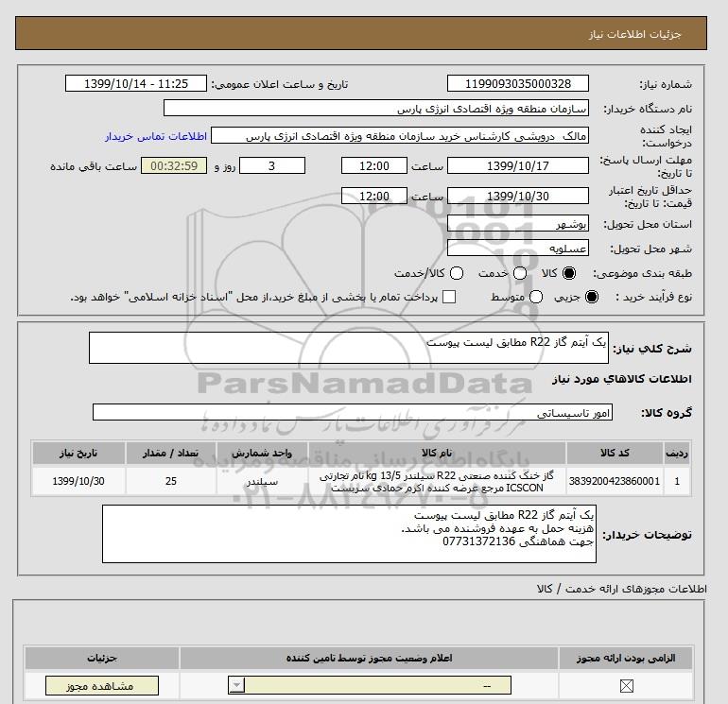Click product code 383920042386​0001 cell
Viewport: 728px width, 704px height.
point(615,481)
